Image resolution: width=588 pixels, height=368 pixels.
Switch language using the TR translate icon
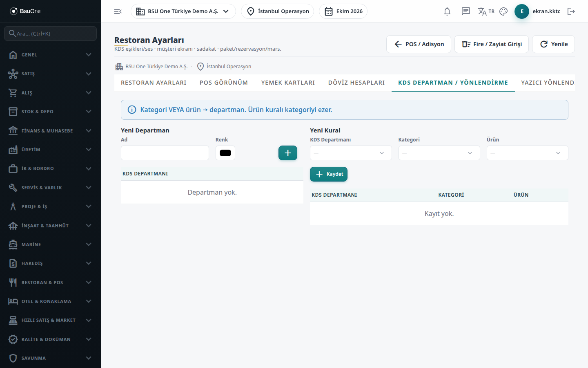click(x=486, y=11)
